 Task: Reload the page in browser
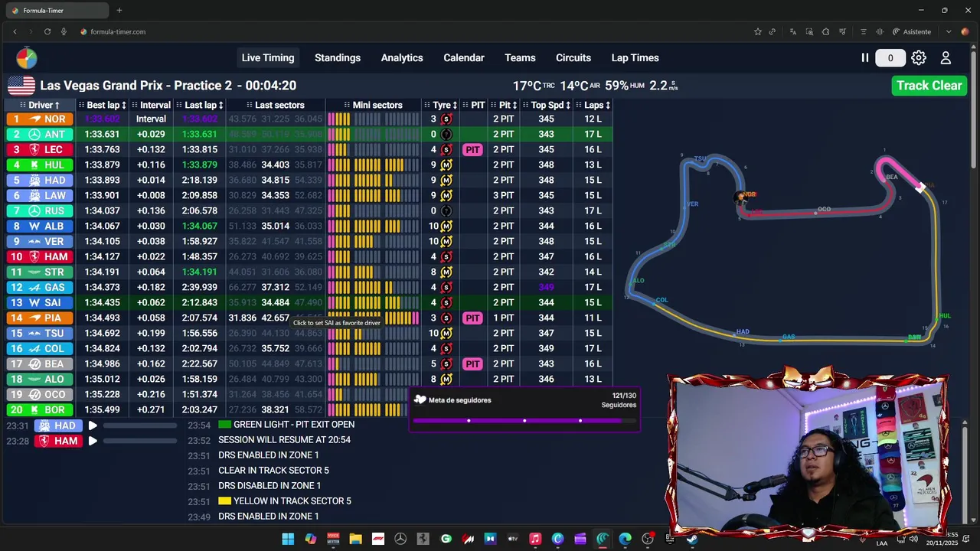coord(47,31)
